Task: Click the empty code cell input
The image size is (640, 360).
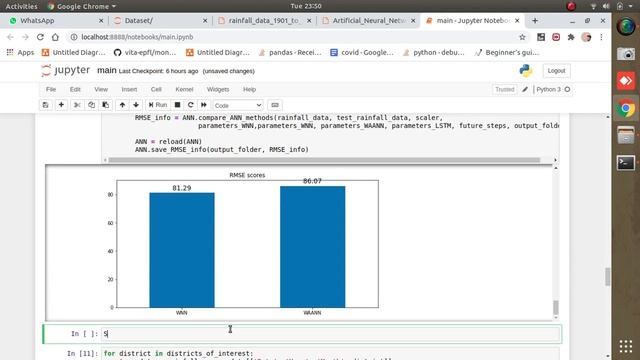Action: 331,334
